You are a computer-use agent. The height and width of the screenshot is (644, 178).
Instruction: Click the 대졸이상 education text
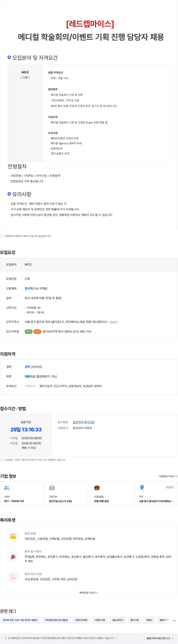30,376
